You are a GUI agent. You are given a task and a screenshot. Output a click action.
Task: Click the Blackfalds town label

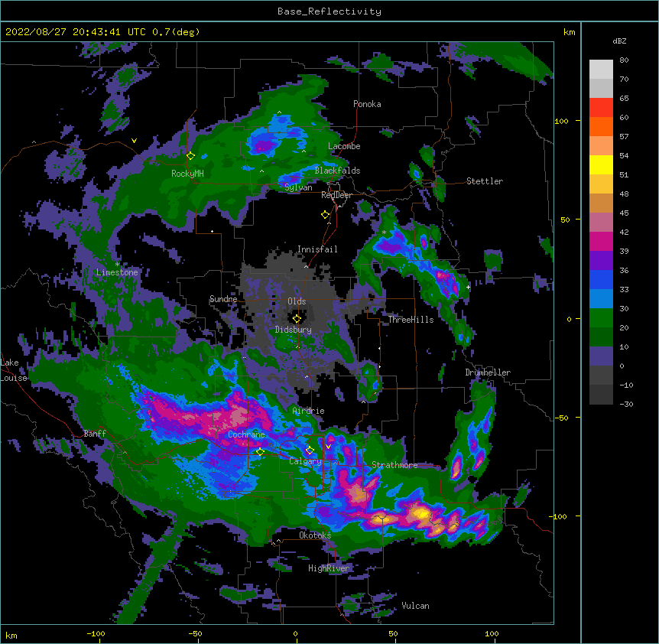tap(337, 171)
